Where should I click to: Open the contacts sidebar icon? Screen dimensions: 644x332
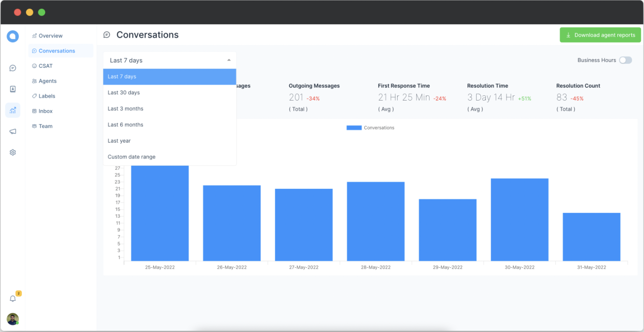pos(13,89)
